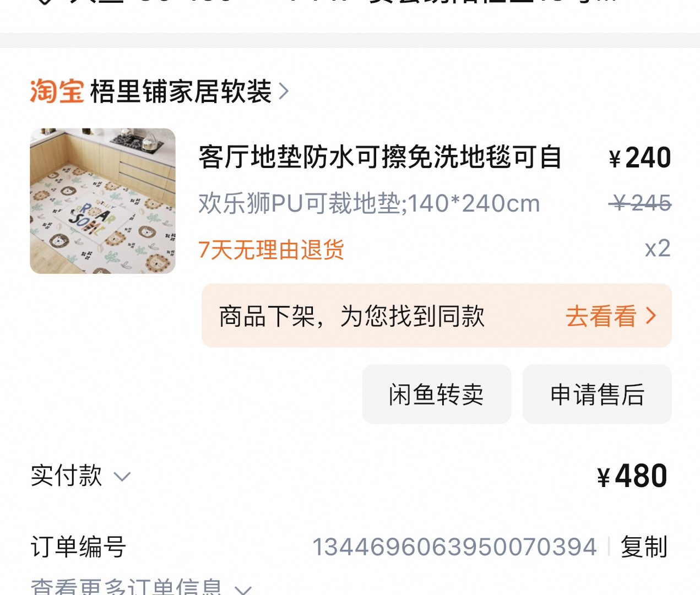Click the 申请售后 button
The image size is (700, 595).
597,394
